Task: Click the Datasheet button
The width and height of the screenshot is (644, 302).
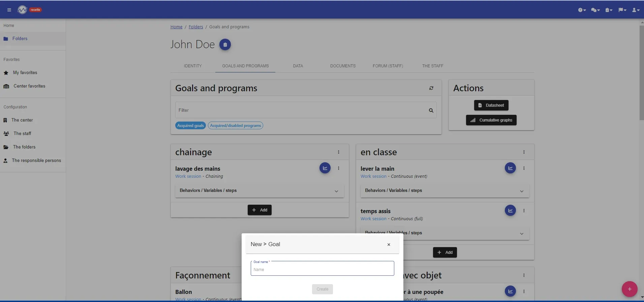Action: point(491,105)
